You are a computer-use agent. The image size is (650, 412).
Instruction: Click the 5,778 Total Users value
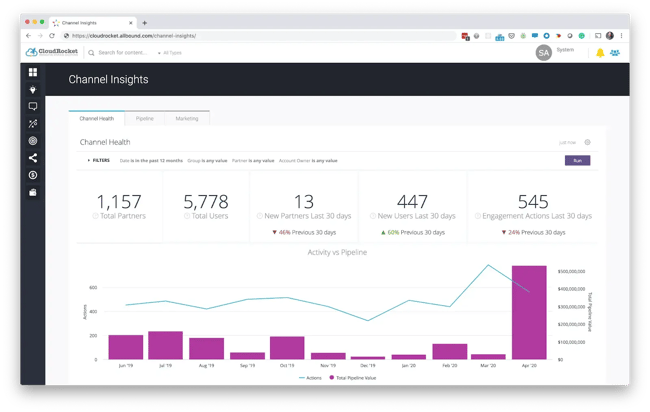click(206, 202)
